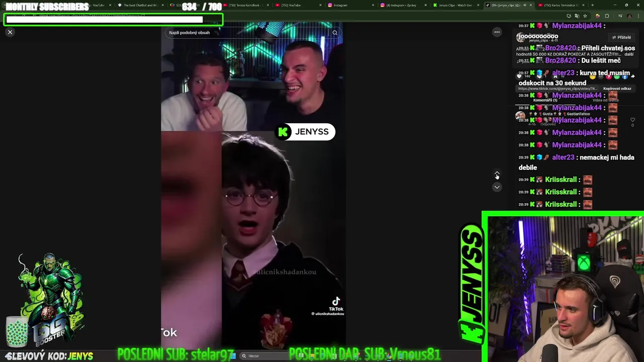
Task: Share the video via WhatsApp icon
Action: [x=617, y=76]
